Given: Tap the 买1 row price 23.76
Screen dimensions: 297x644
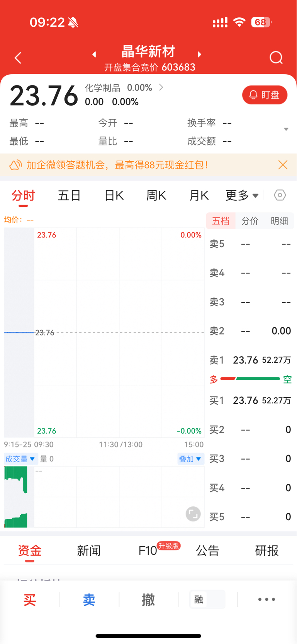Looking at the screenshot, I should tap(246, 400).
